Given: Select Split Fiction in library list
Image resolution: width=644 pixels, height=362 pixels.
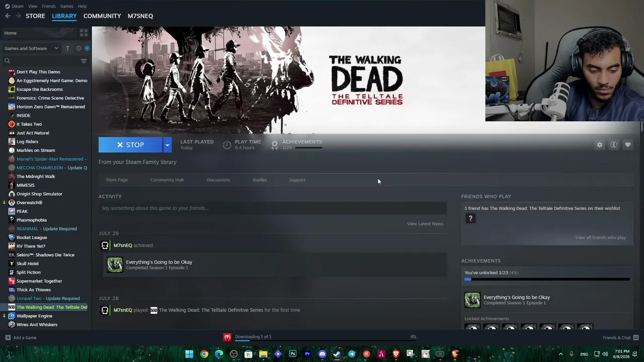Looking at the screenshot, I should click(x=29, y=273).
